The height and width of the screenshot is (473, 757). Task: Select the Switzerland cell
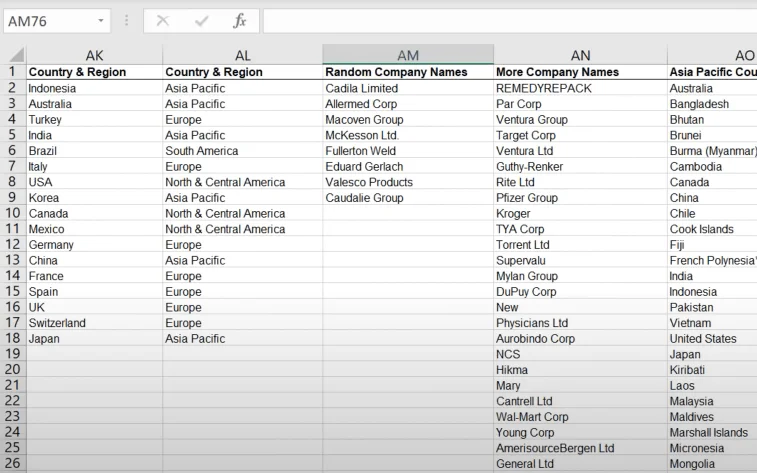coord(95,323)
